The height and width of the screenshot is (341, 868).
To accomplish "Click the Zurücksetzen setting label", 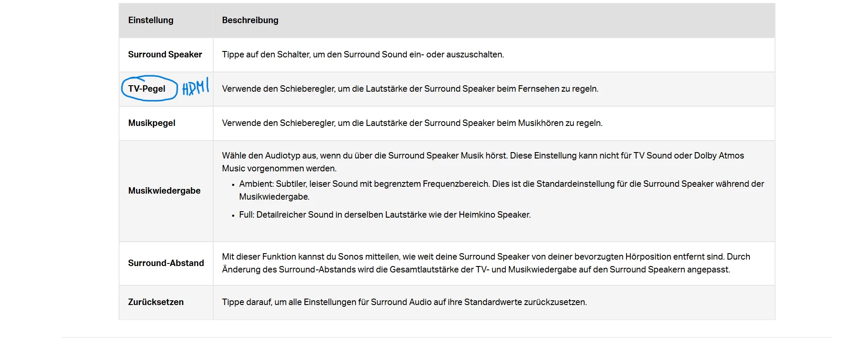I will tap(156, 302).
